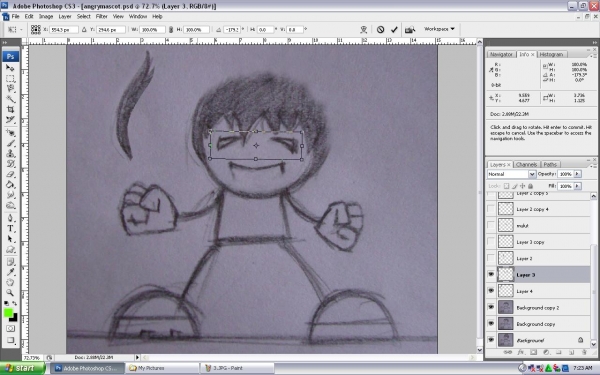Show Layer 2 copy 4 visibility
Screen dimensions: 600x375
pos(491,209)
